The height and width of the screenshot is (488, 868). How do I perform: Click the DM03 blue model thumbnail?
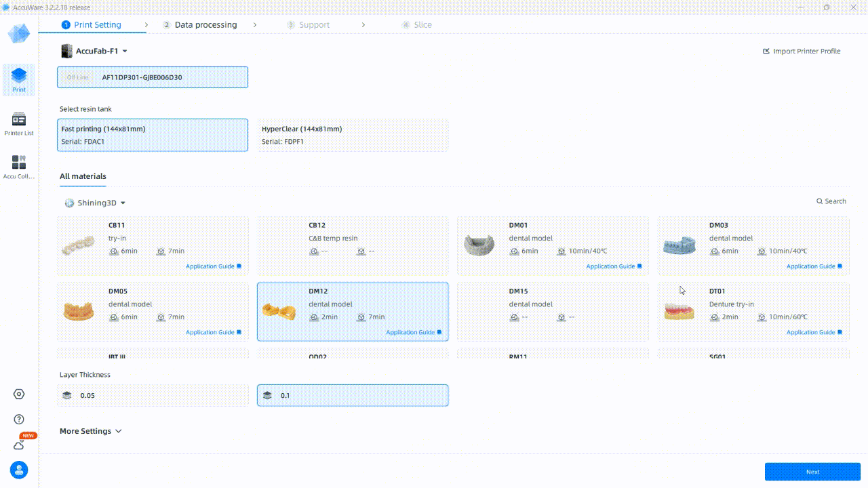point(679,245)
